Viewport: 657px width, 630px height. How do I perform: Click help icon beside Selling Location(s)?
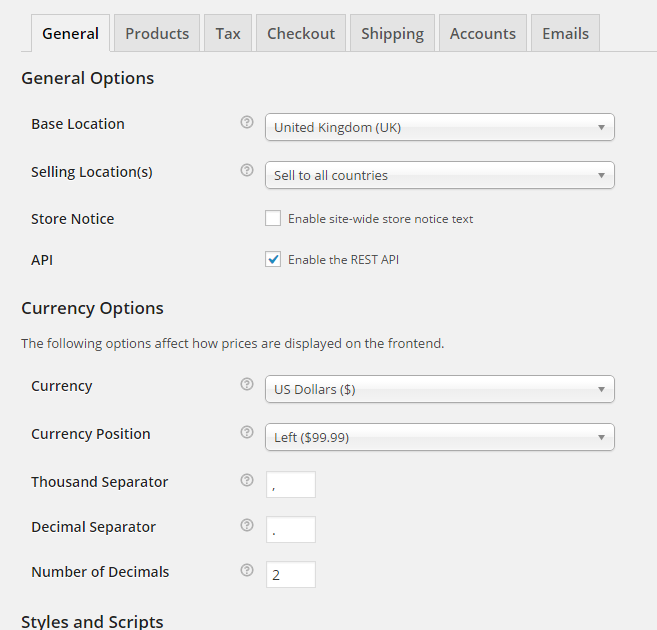click(247, 171)
